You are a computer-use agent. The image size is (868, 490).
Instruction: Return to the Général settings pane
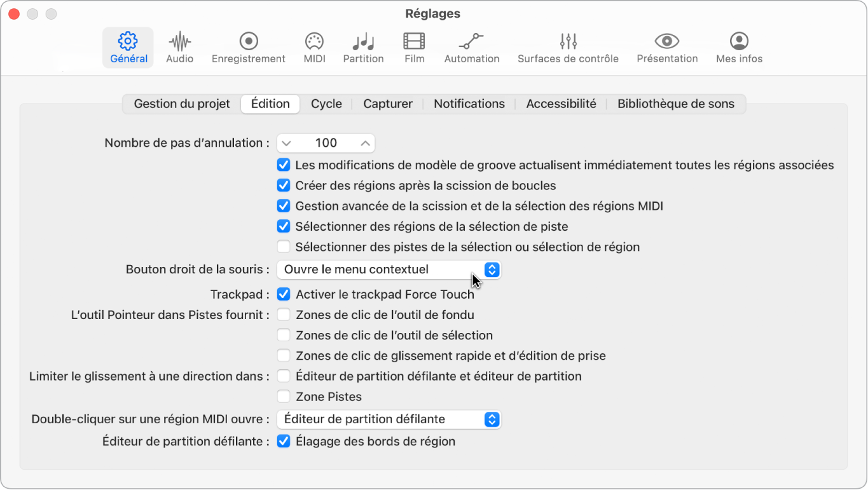pyautogui.click(x=127, y=46)
